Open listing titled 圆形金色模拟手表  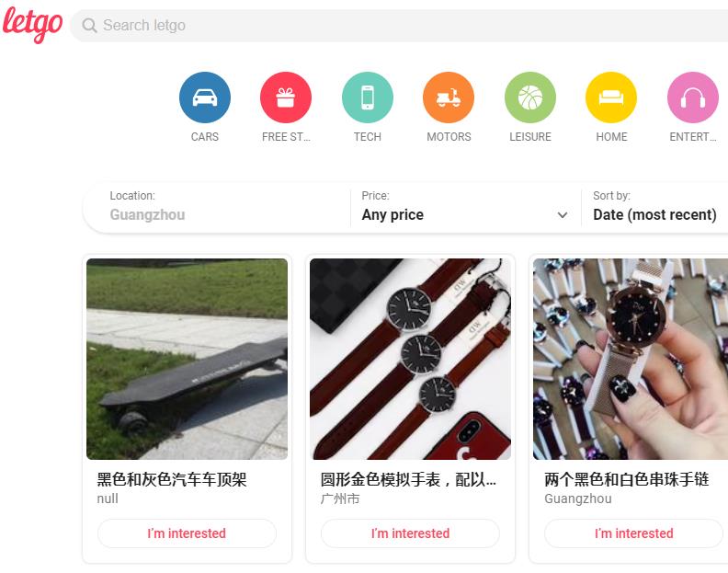point(408,479)
